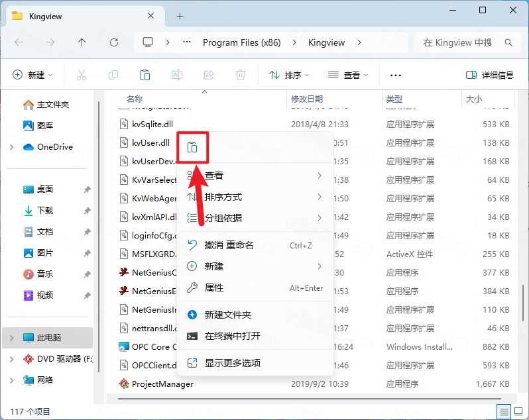The width and height of the screenshot is (529, 420).
Task: Choose 新建文件夹 in context menu
Action: tap(255, 315)
